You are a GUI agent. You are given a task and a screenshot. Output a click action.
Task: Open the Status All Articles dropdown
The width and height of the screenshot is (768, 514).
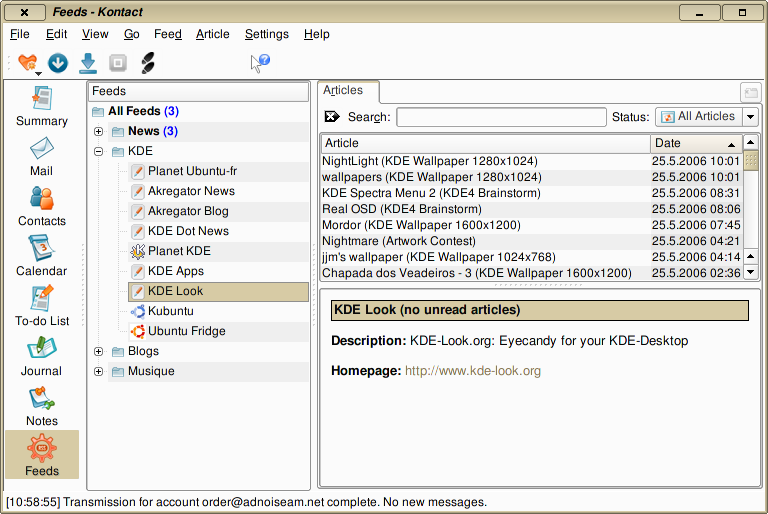pyautogui.click(x=707, y=117)
